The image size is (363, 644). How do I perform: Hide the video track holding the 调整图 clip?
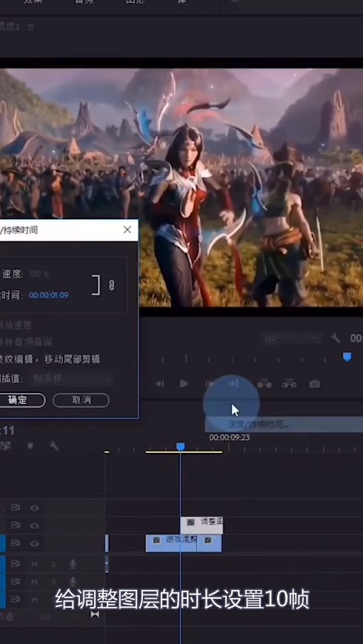click(x=35, y=526)
